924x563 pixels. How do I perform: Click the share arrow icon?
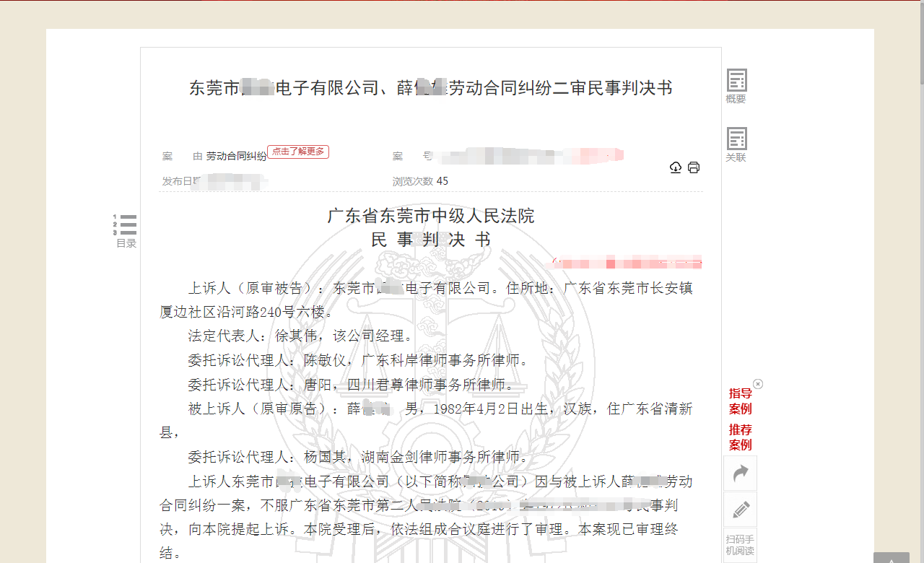point(741,473)
